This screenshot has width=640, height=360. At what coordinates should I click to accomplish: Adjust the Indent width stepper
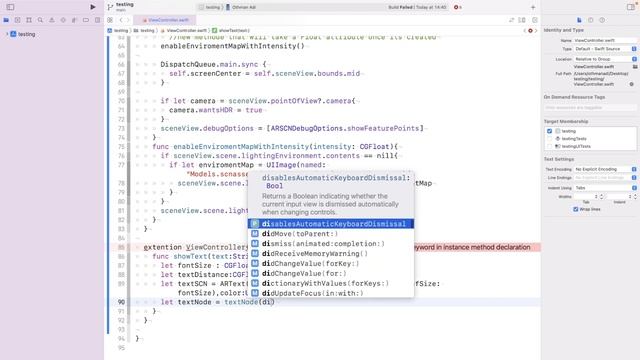click(635, 197)
